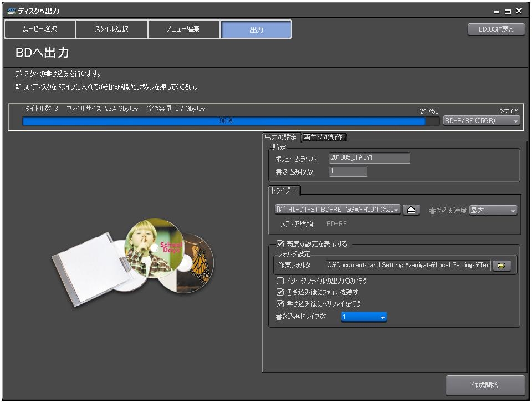Viewport: 532px width, 402px height.
Task: Click the ボリュームラベル text field
Action: (369, 158)
